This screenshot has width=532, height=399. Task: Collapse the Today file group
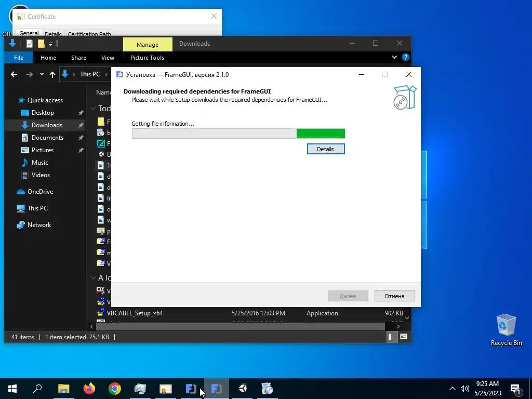[93, 108]
